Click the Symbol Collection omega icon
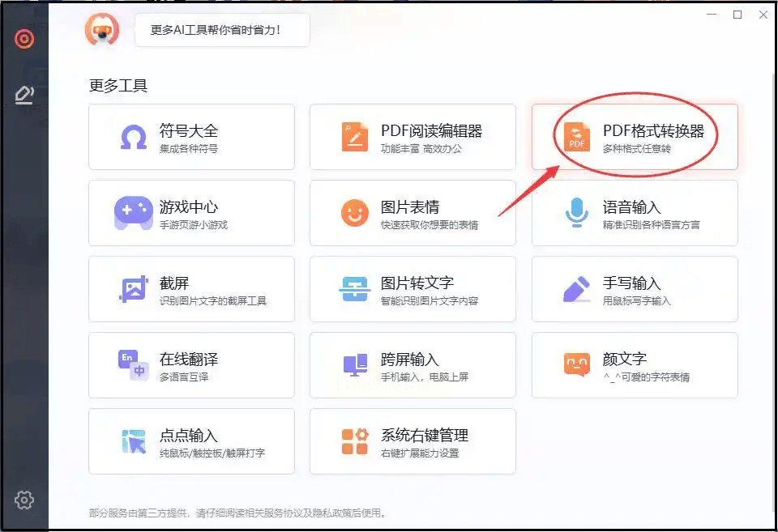The height and width of the screenshot is (532, 778). point(134,138)
